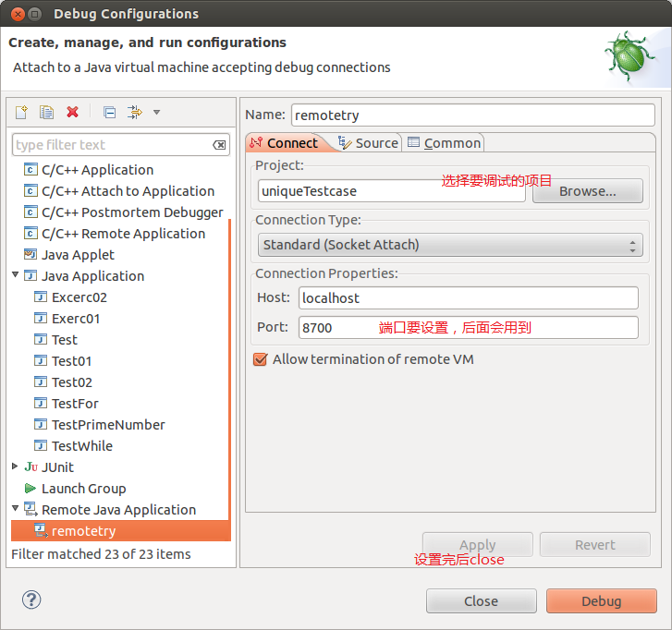
Task: Select the Remote Java Application label
Action: click(118, 510)
